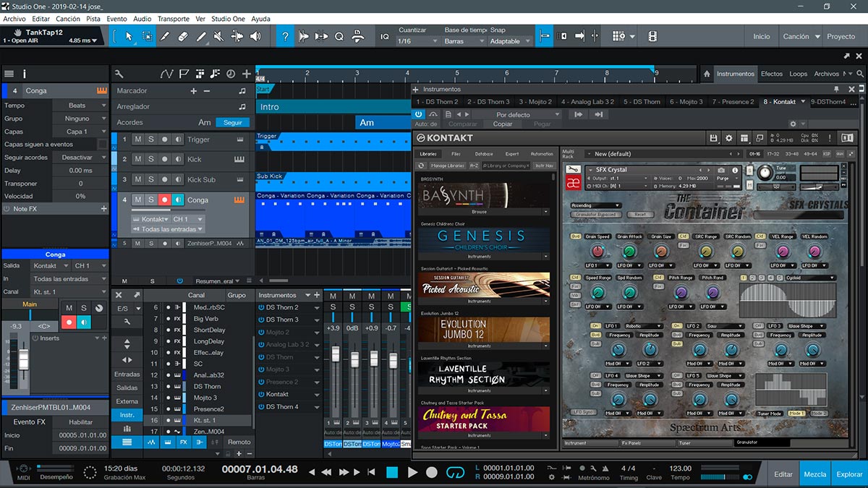Viewport: 868px width, 488px height.
Task: Open the Capas Capa 1 dropdown
Action: (x=80, y=132)
